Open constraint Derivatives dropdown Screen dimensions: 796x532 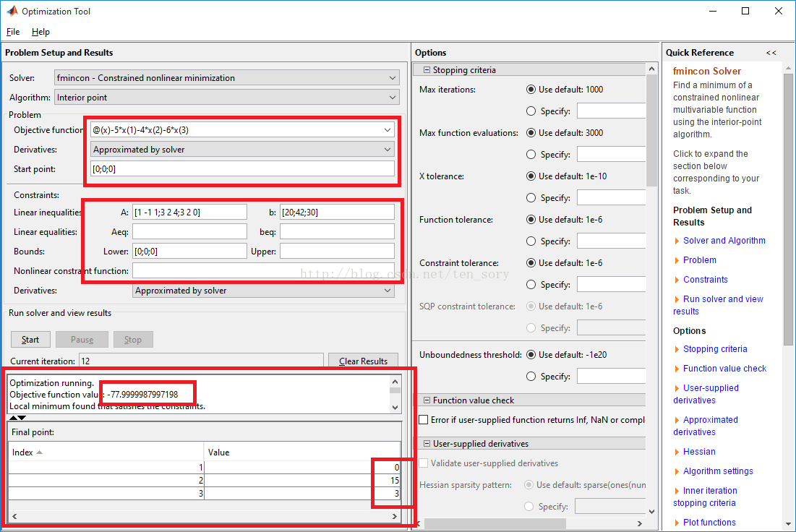[263, 291]
